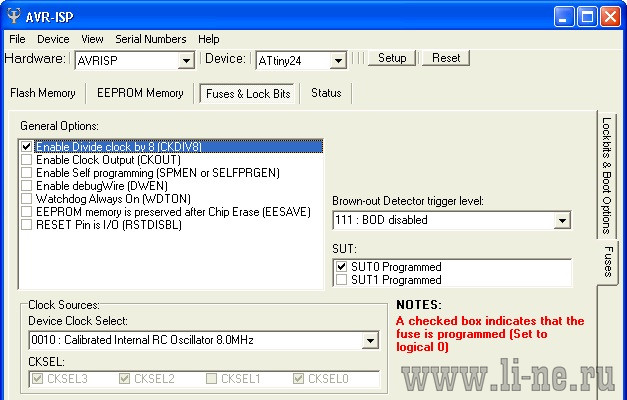Click the AVR-ISP title bar app icon
Screen dimensions: 627x400
(14, 16)
